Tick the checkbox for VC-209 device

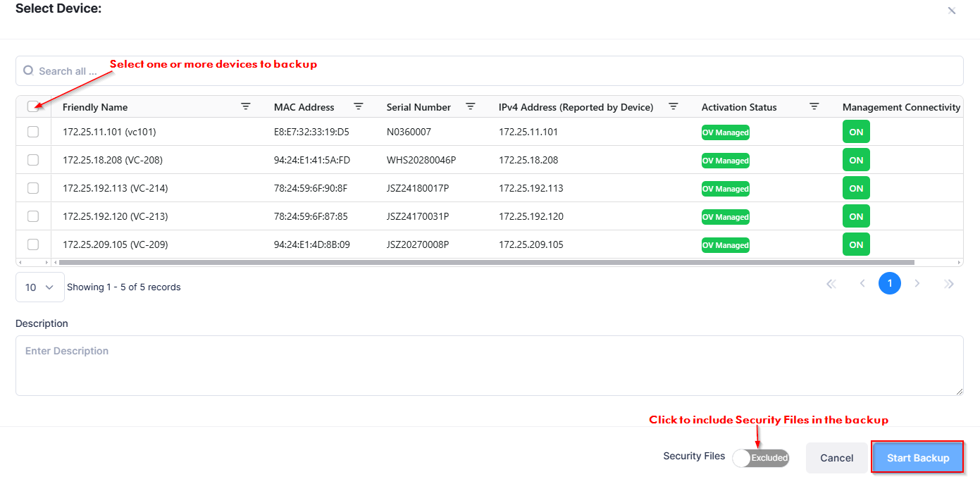click(33, 244)
